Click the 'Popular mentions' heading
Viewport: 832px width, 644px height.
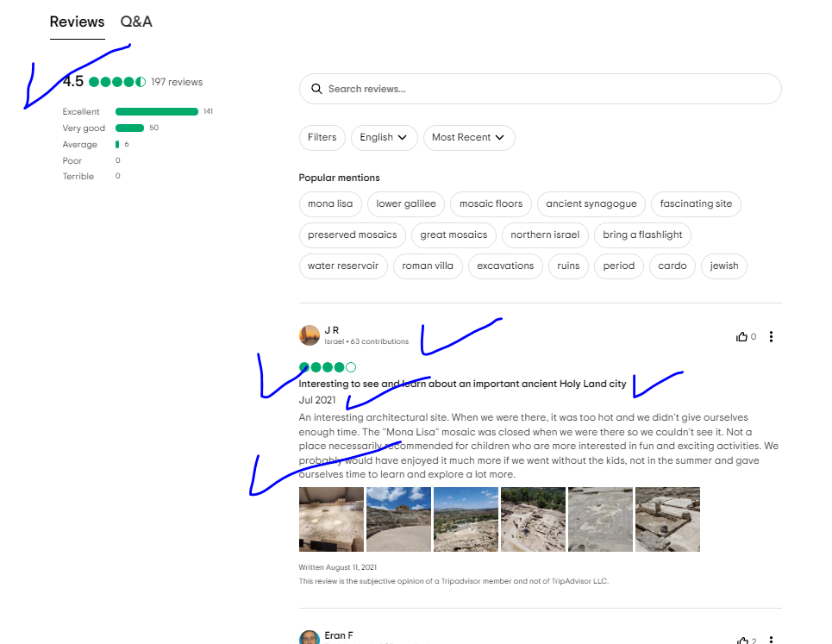tap(339, 178)
